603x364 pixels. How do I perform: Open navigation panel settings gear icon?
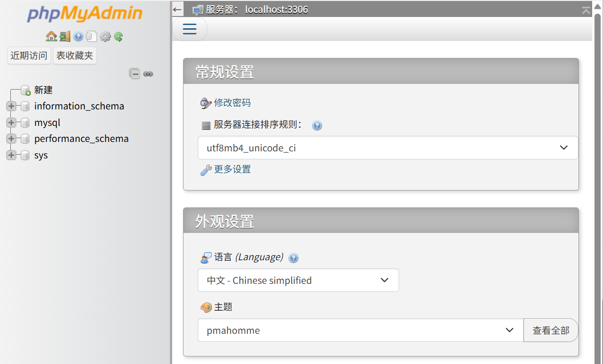click(105, 36)
